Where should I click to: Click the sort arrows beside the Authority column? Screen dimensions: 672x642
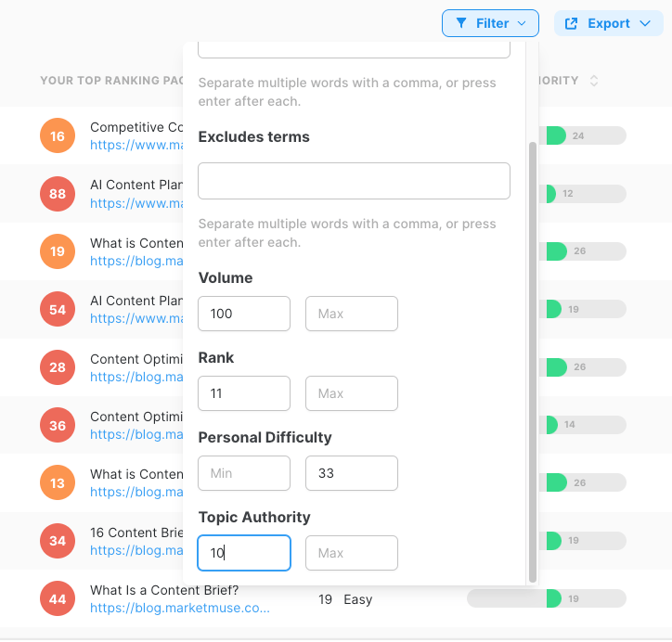[594, 81]
